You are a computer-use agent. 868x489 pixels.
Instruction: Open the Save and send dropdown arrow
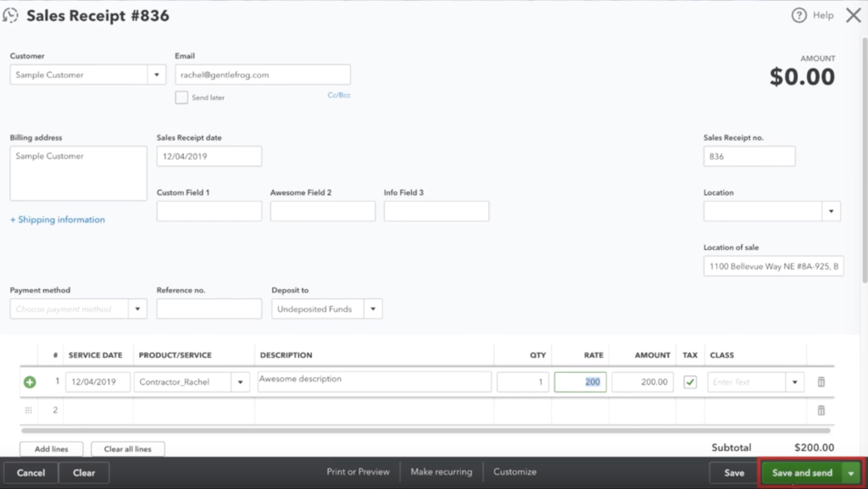click(x=851, y=473)
